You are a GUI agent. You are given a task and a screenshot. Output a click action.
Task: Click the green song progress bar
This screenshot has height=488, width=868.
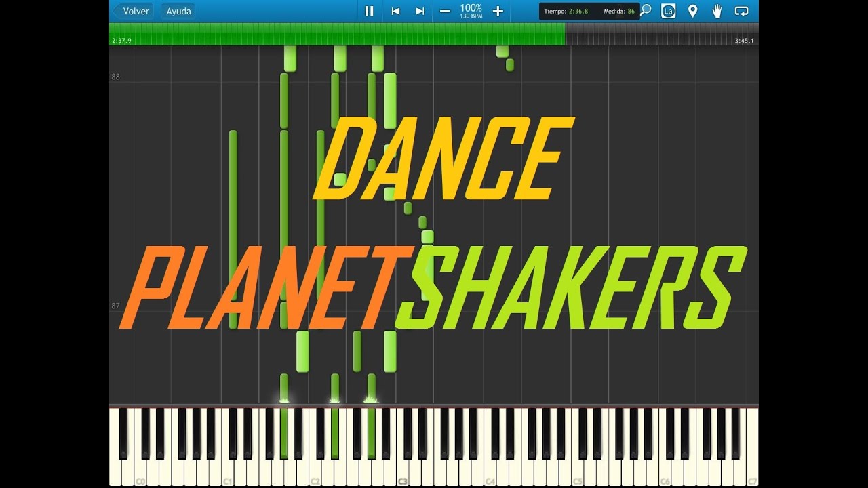pyautogui.click(x=337, y=34)
